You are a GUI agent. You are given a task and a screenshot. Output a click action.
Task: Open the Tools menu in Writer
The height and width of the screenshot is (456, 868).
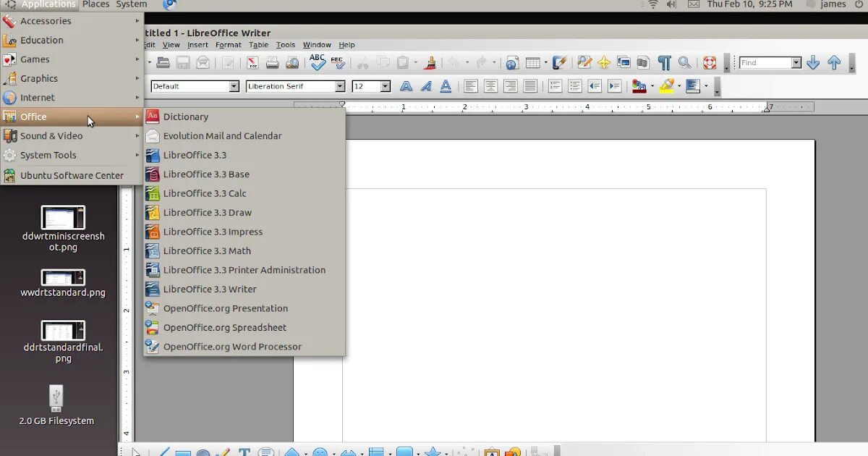[x=286, y=45]
